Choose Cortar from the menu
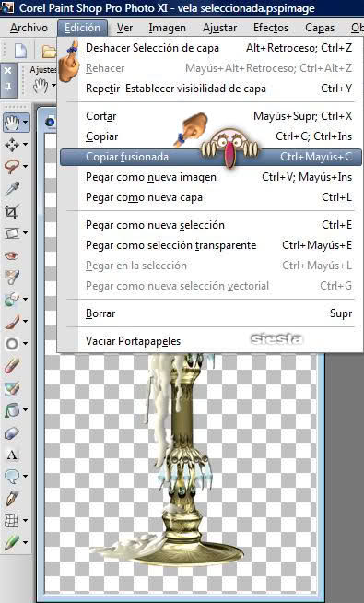364x603 pixels. [x=211, y=116]
